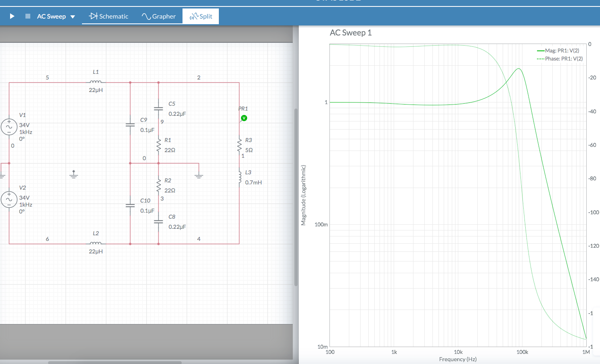This screenshot has width=600, height=364.
Task: Click the 0.1µF value of C10
Action: tap(147, 211)
